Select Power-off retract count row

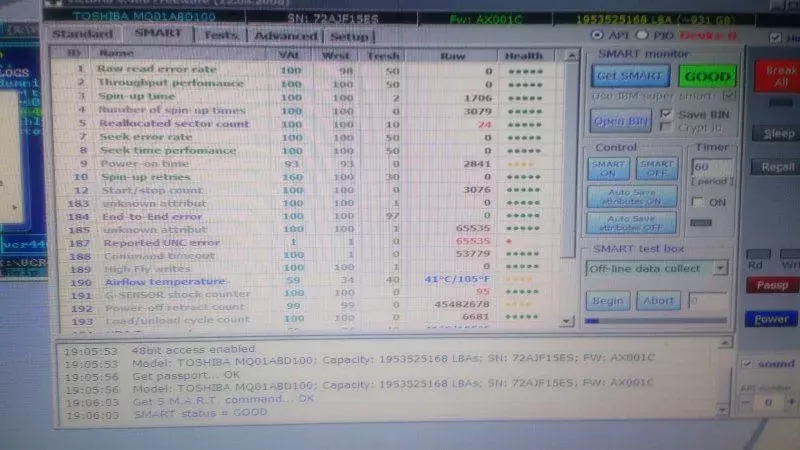pyautogui.click(x=306, y=306)
